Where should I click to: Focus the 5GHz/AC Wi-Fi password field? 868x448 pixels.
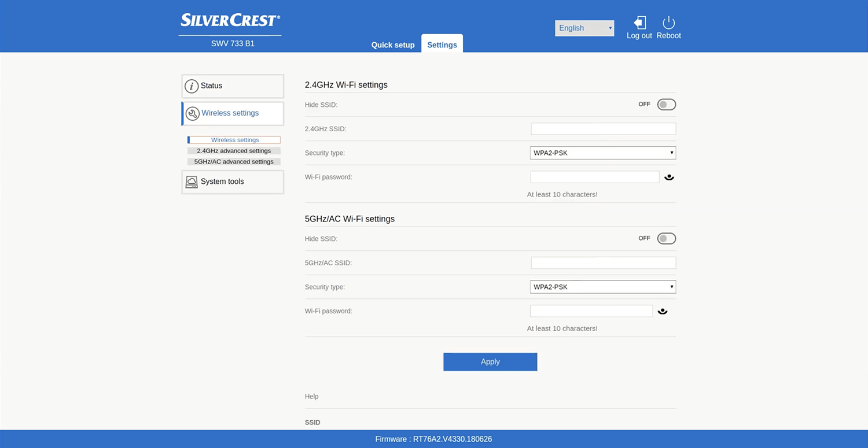point(591,311)
